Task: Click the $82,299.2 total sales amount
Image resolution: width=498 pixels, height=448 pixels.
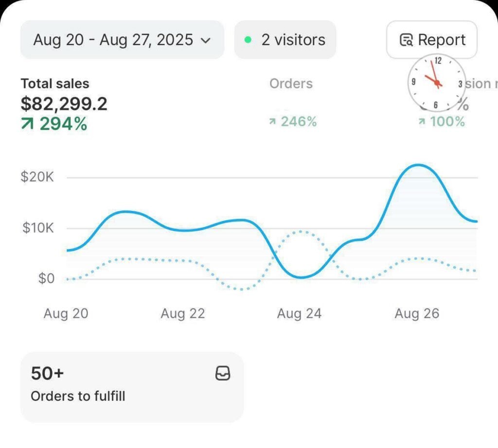Action: tap(64, 103)
